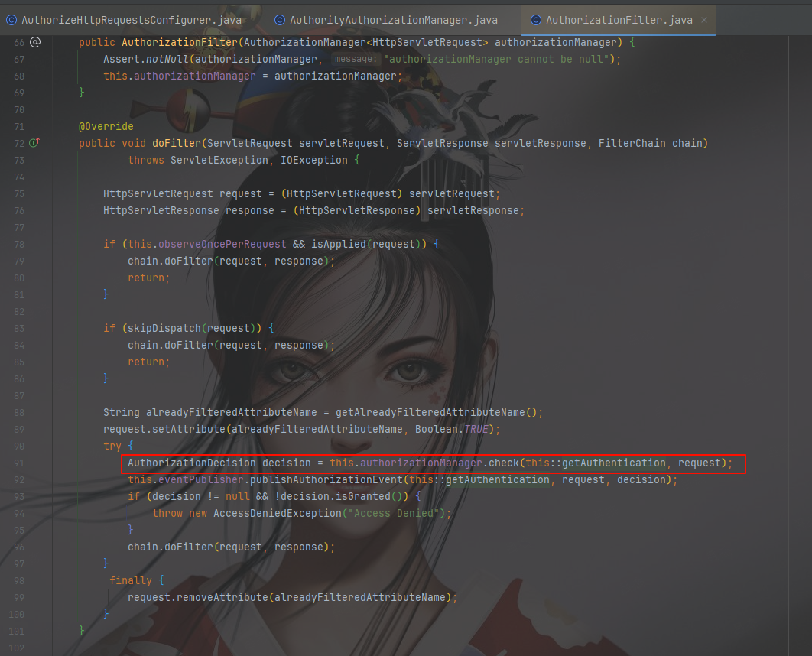Click the FilterChain type on line 72
812x656 pixels.
(632, 143)
